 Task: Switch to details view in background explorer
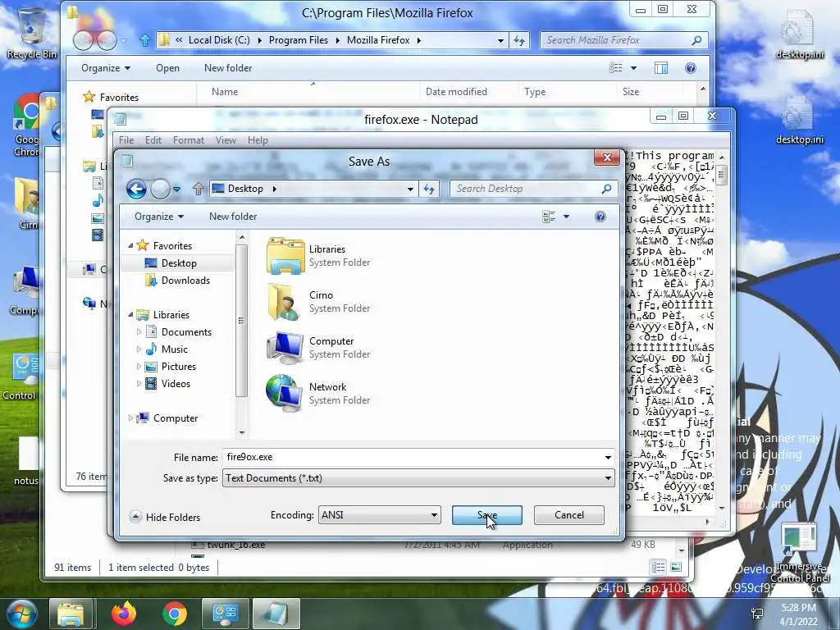click(659, 567)
